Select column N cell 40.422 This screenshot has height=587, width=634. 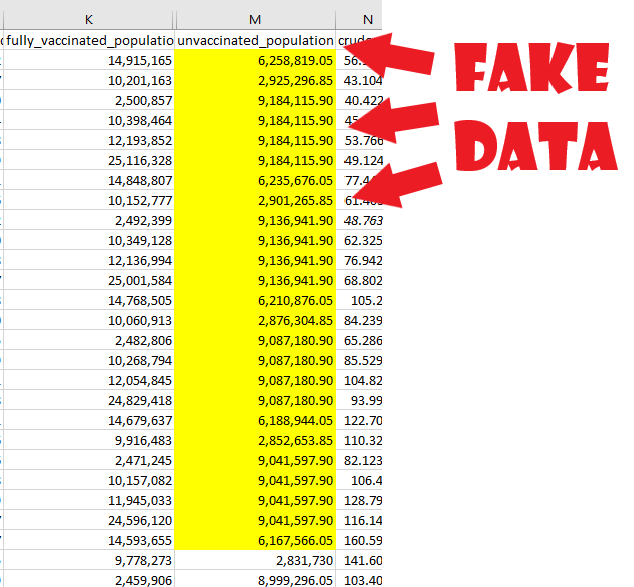(x=359, y=100)
